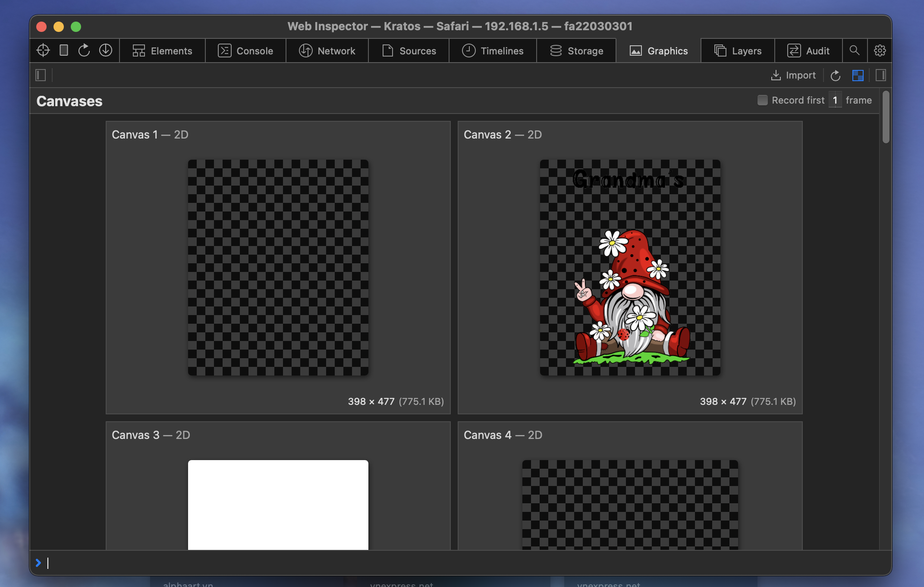Activate the element inspection crosshair tool
Image resolution: width=924 pixels, height=587 pixels.
tap(43, 50)
